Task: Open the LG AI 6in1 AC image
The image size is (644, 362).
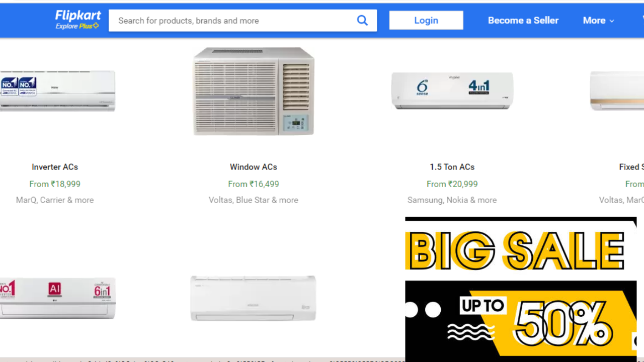Action: pos(57,298)
